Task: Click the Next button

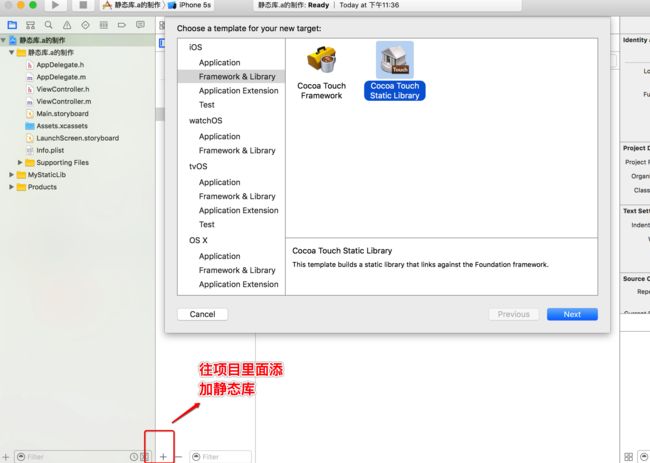Action: [x=572, y=314]
